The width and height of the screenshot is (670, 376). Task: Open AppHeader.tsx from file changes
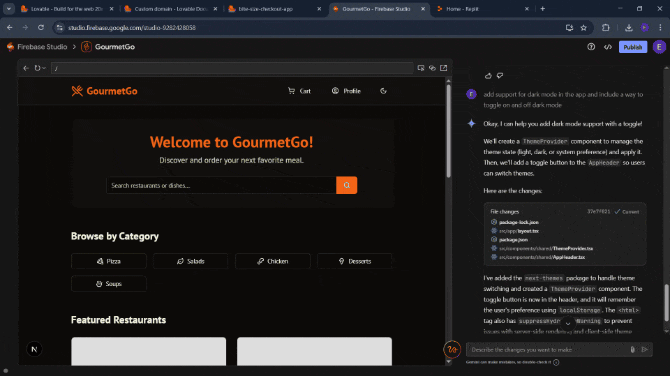tap(541, 257)
